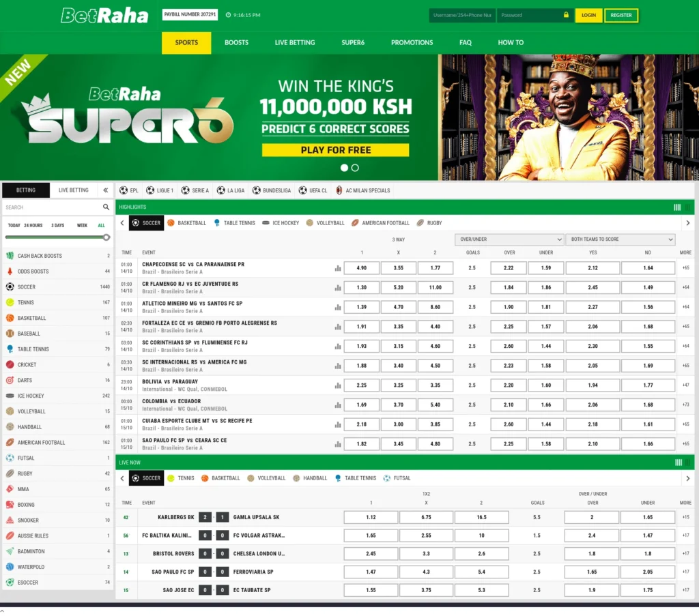Click the password lock icon
Image resolution: width=699 pixels, height=616 pixels.
pos(566,15)
